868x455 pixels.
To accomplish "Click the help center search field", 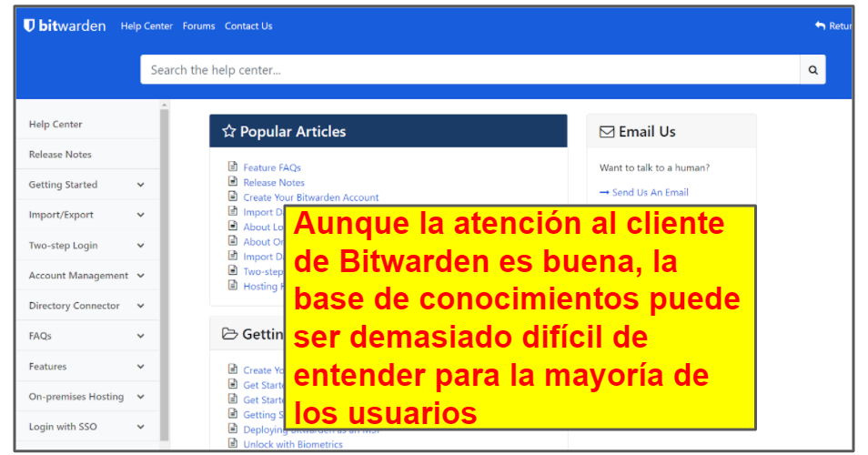I will pyautogui.click(x=470, y=70).
